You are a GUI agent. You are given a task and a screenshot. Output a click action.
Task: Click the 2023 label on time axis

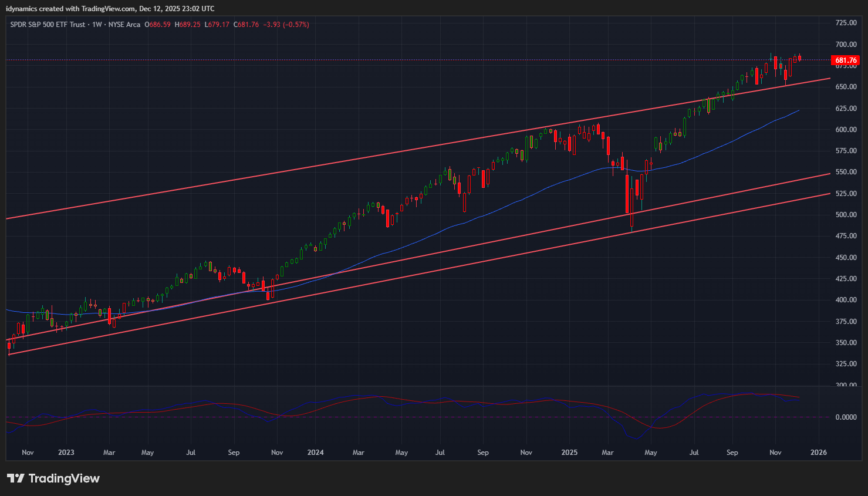66,453
